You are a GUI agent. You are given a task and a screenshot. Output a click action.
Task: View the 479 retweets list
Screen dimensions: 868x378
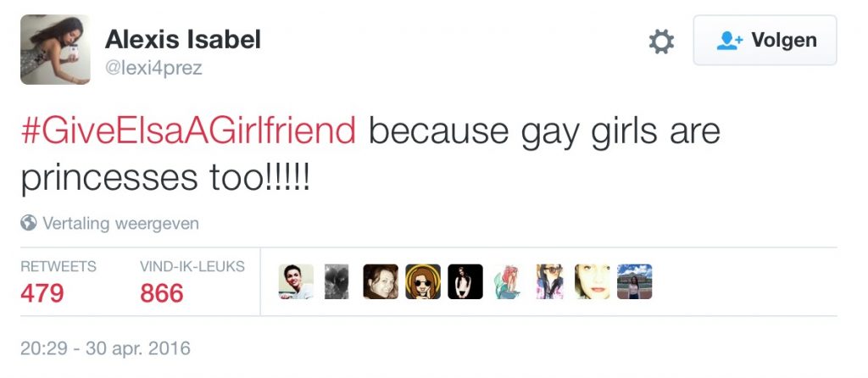(x=42, y=293)
